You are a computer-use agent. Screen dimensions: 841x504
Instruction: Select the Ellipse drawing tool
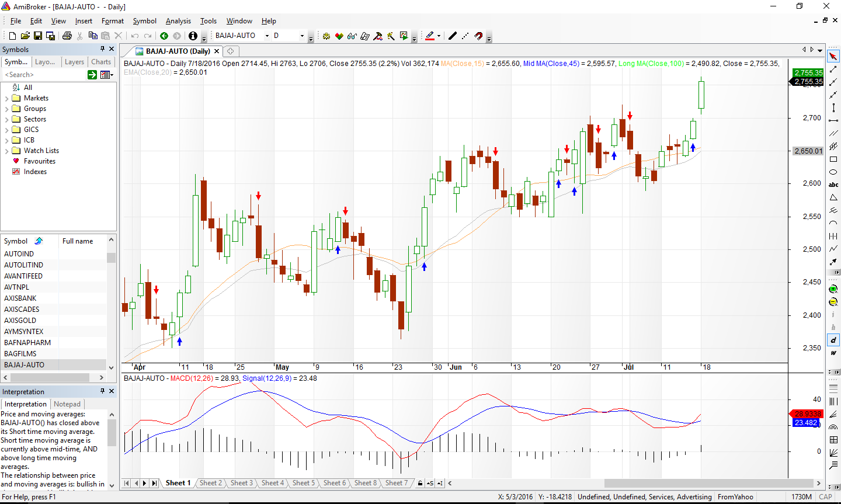point(833,172)
